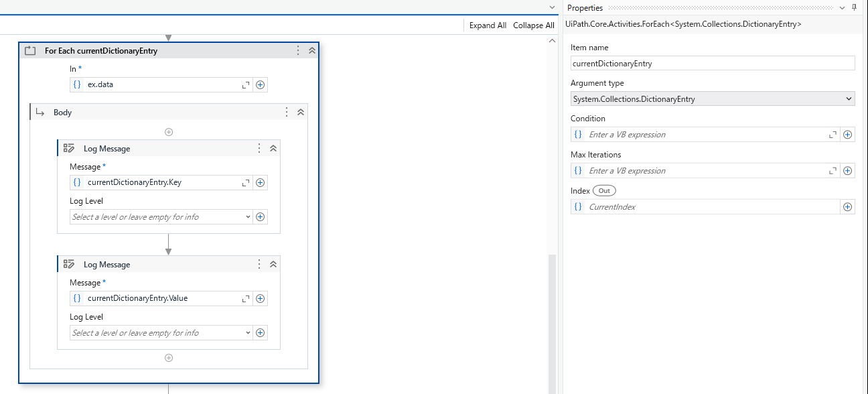This screenshot has height=394, width=868.
Task: Open the expression editor for ex.data field
Action: click(245, 84)
